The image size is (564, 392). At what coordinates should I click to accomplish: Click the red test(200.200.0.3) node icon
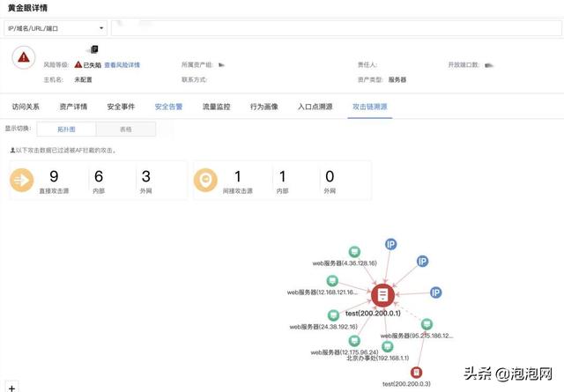(416, 373)
